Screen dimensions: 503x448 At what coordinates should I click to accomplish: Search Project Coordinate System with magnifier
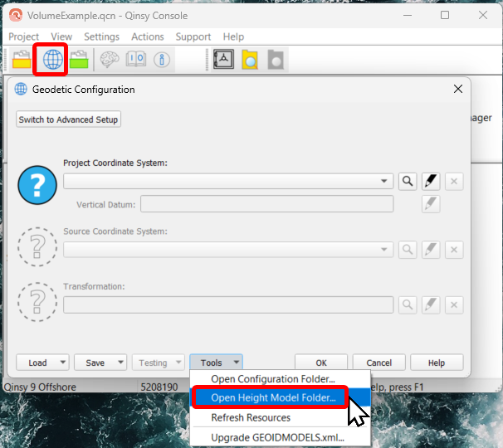(x=408, y=182)
